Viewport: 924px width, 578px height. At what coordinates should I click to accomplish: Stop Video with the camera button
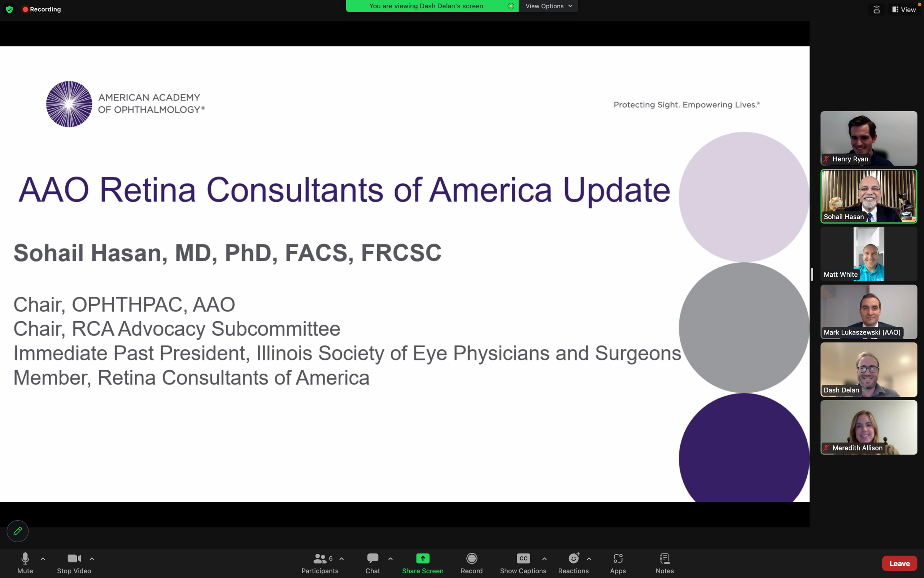tap(74, 563)
